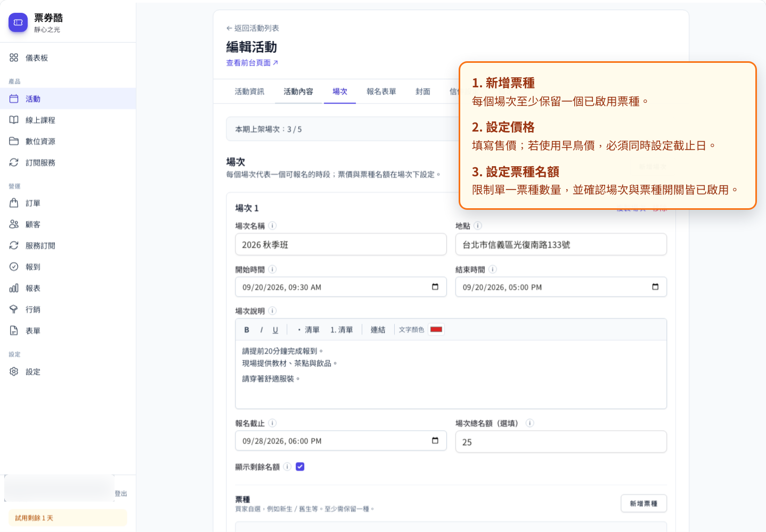Screen dimensions: 766x532
Task: Open 設定 gear icon
Action: (14, 372)
